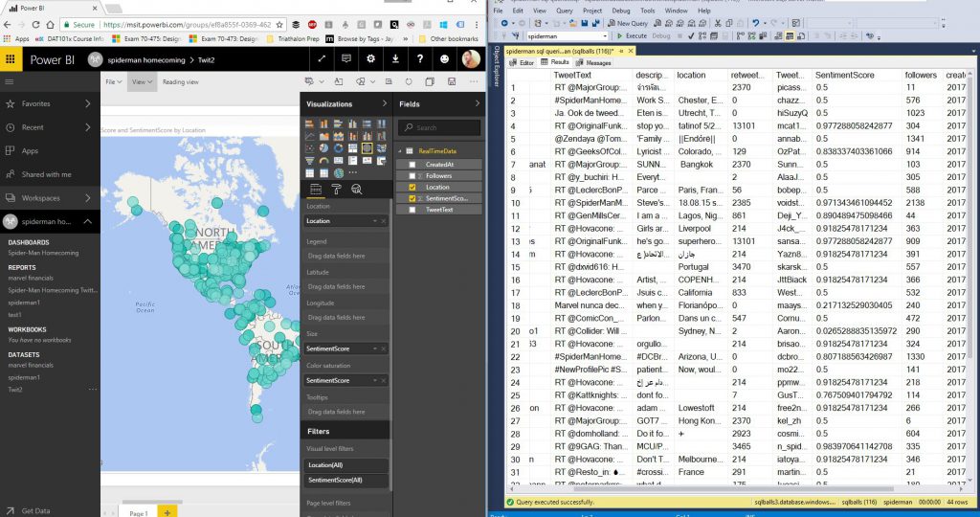Switch to Reading view
The width and height of the screenshot is (980, 517).
click(181, 82)
